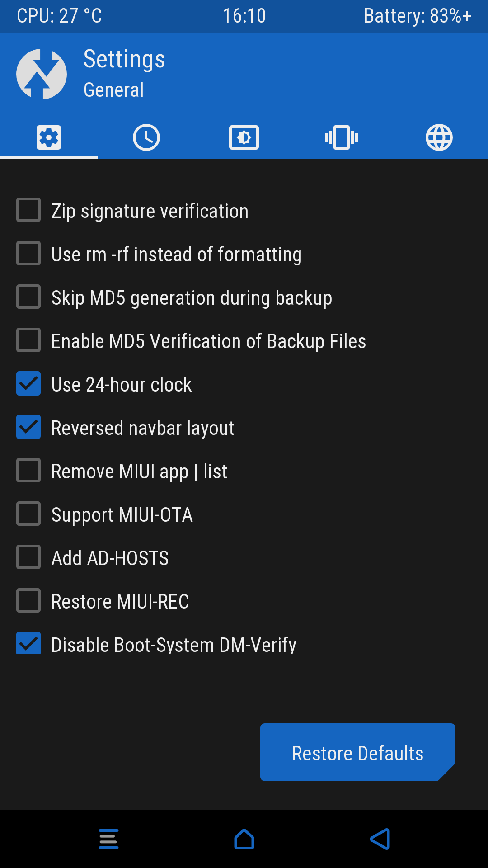Screen dimensions: 488x868
Task: Uncheck Disable Boot-System DM-Verify
Action: [28, 643]
